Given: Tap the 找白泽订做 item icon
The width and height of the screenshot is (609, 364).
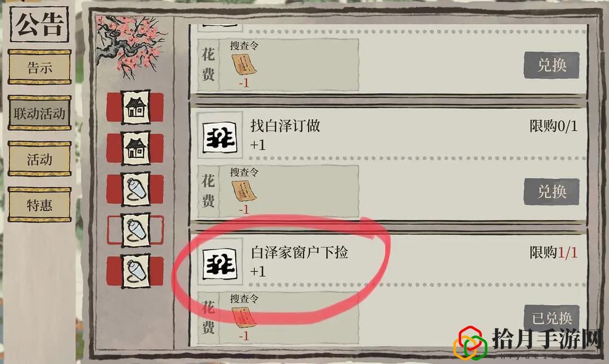Looking at the screenshot, I should pyautogui.click(x=220, y=136).
